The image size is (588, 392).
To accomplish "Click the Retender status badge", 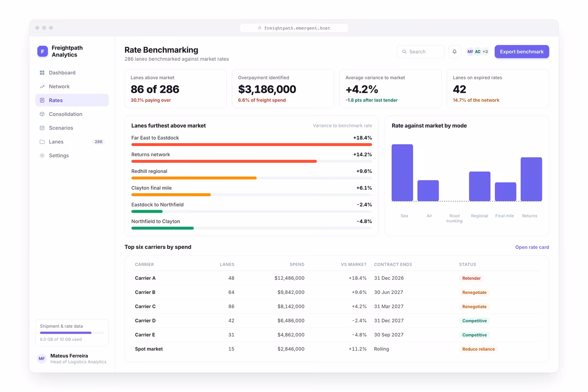I will coord(471,278).
